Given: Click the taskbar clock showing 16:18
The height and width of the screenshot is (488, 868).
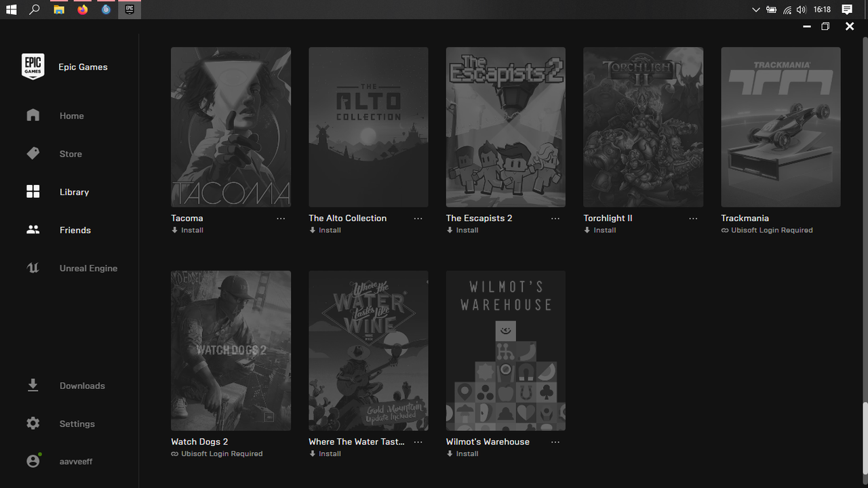Looking at the screenshot, I should pyautogui.click(x=822, y=9).
